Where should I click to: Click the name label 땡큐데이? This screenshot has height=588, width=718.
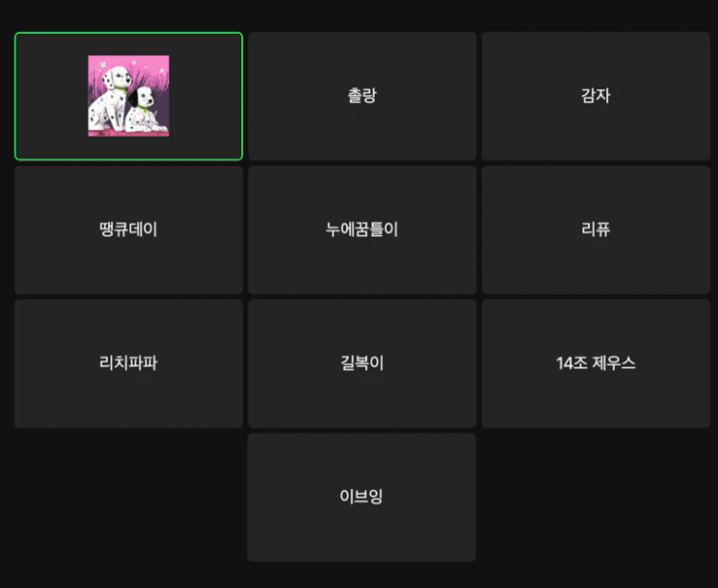coord(128,229)
